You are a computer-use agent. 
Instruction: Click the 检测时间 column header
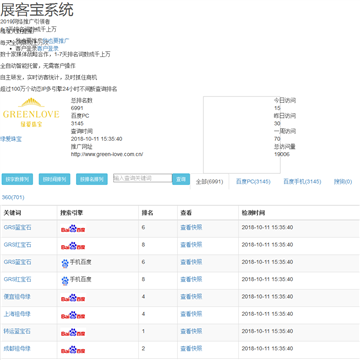click(253, 213)
